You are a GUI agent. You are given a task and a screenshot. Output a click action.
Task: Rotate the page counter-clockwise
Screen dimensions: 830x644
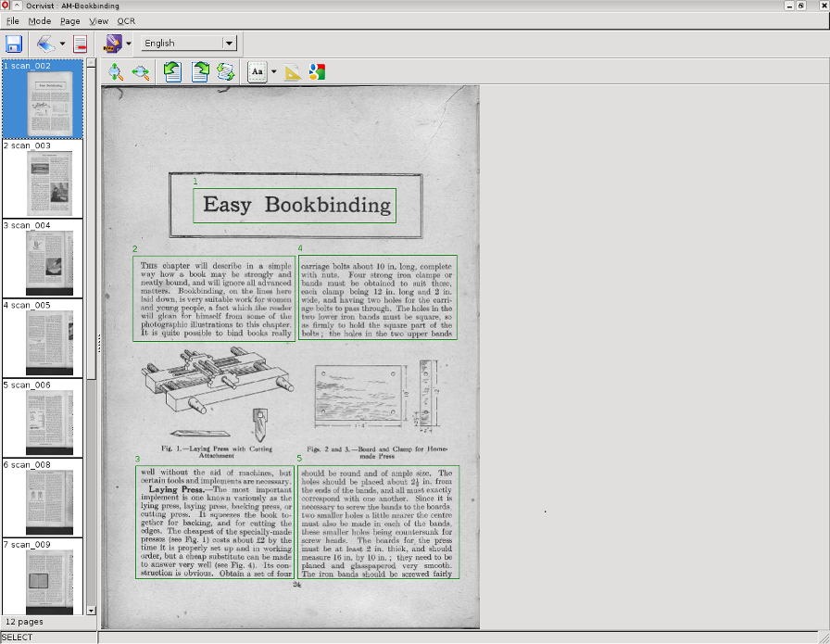point(172,72)
